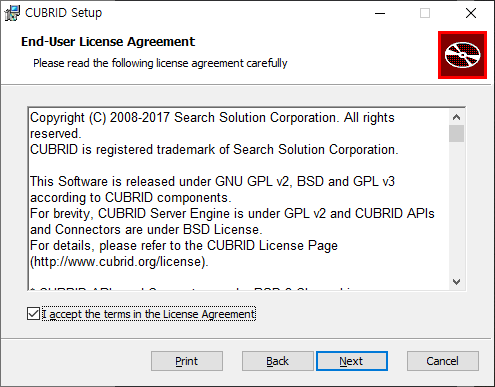Click the 'CUBRID Setup' window title text

pos(64,13)
